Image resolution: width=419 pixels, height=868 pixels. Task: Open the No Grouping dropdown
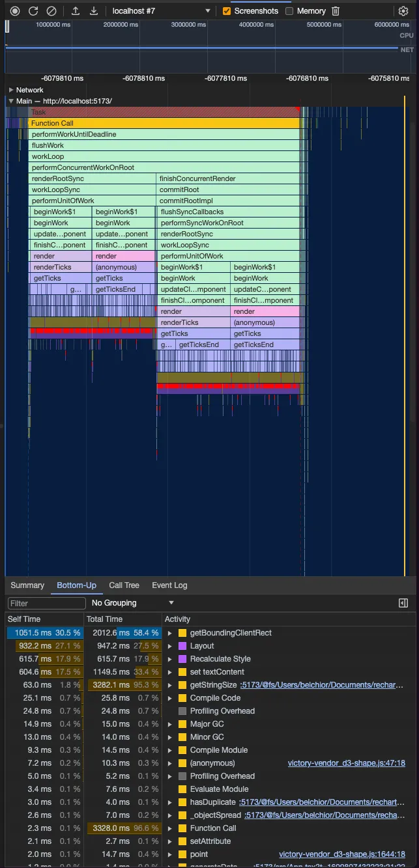(133, 603)
